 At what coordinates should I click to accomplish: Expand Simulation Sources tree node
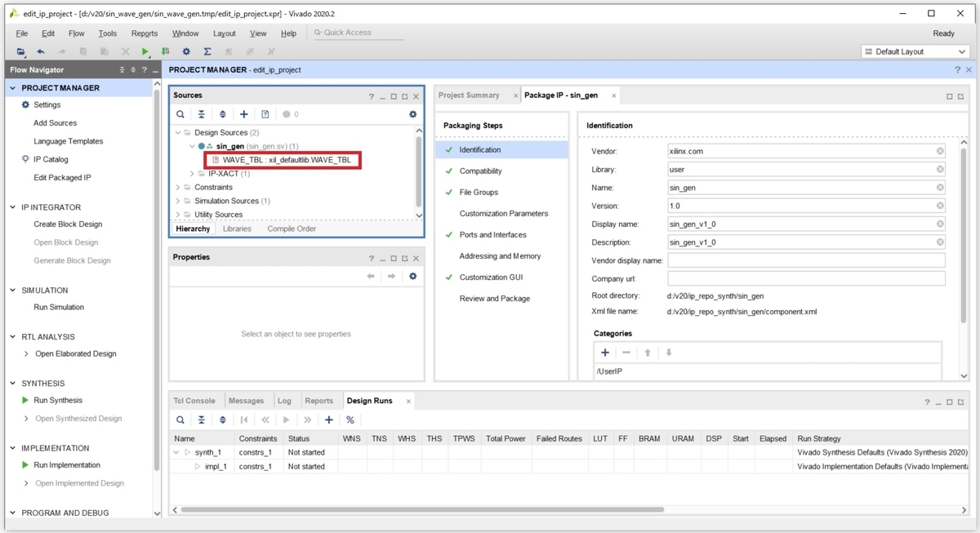[178, 201]
